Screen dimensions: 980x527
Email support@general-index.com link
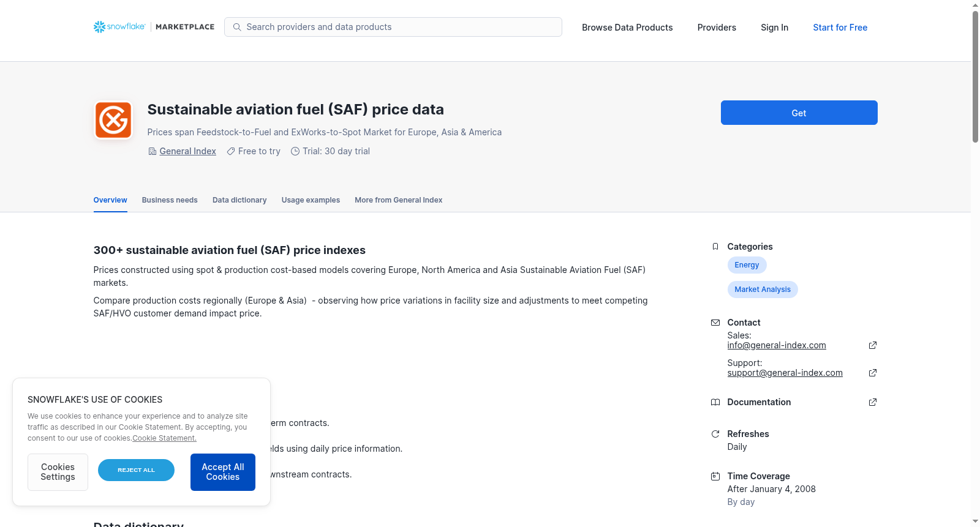tap(785, 373)
